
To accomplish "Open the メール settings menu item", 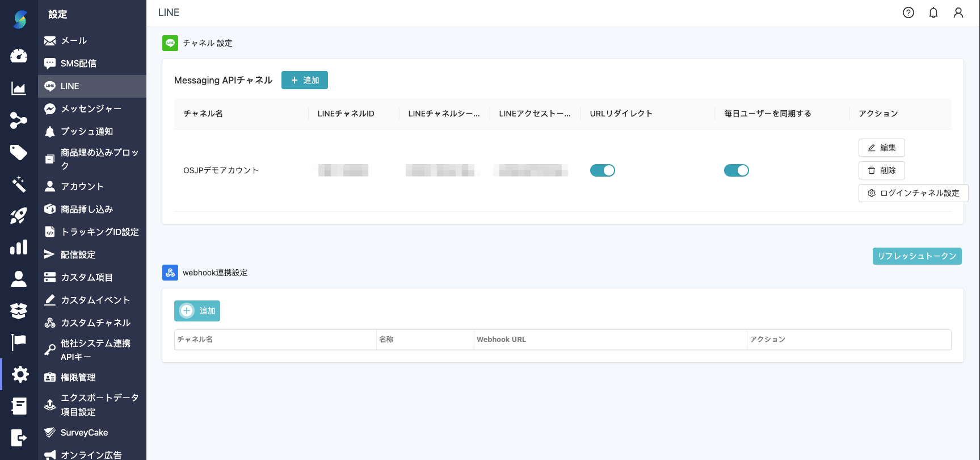I will pyautogui.click(x=74, y=41).
